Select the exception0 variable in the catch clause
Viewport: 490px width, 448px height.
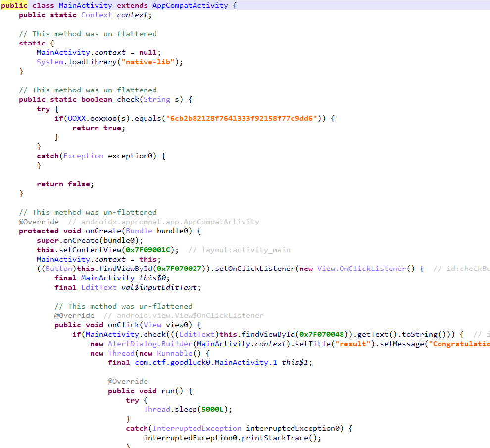click(x=130, y=156)
